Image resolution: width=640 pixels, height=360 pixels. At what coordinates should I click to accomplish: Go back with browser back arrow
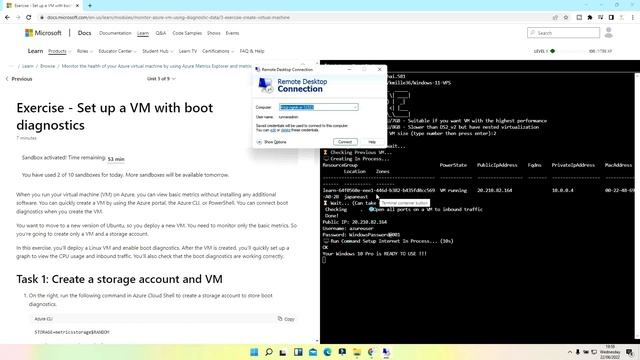[7, 18]
